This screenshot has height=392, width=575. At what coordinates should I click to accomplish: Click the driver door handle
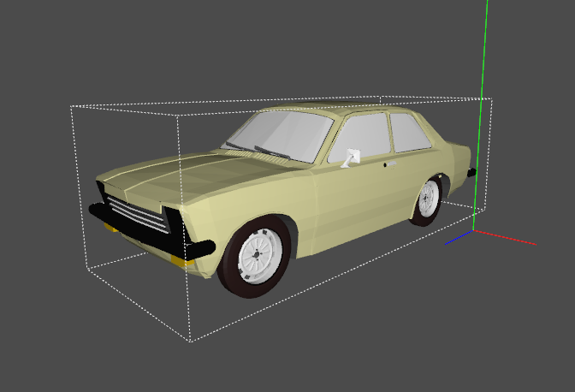391,164
